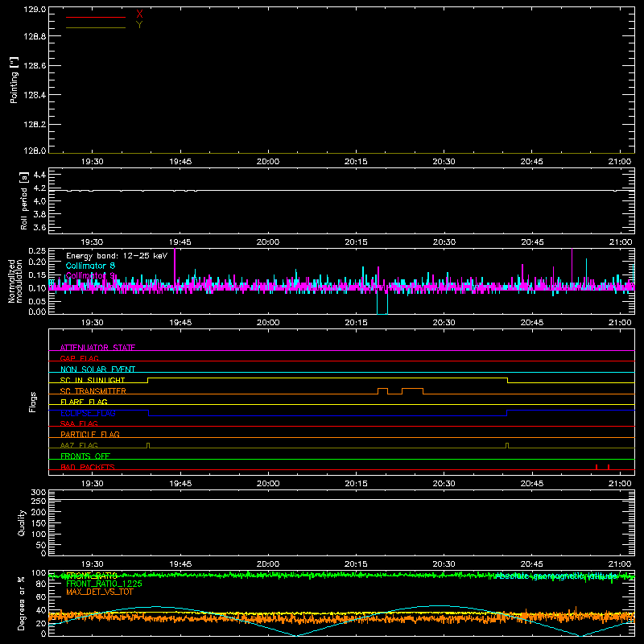Select the Normalized modulation axis title
Viewport: 644px width, 644px height.
[15, 281]
